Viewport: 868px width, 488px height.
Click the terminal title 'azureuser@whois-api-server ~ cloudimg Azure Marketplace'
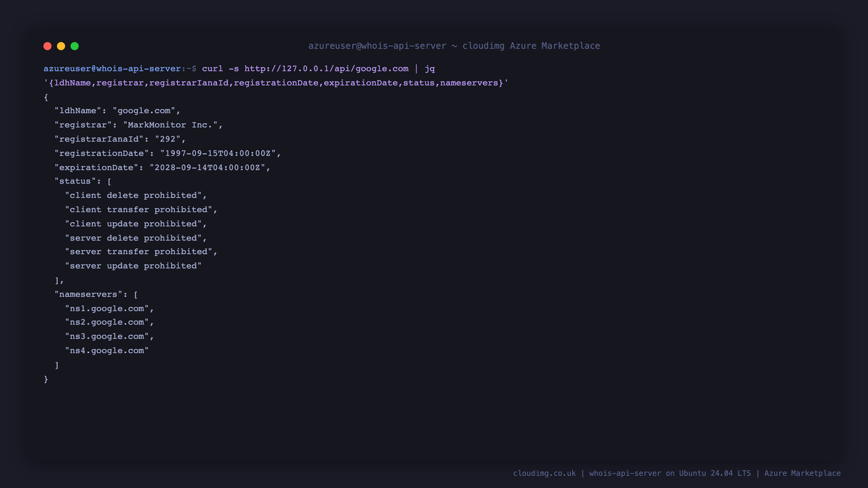pyautogui.click(x=454, y=46)
